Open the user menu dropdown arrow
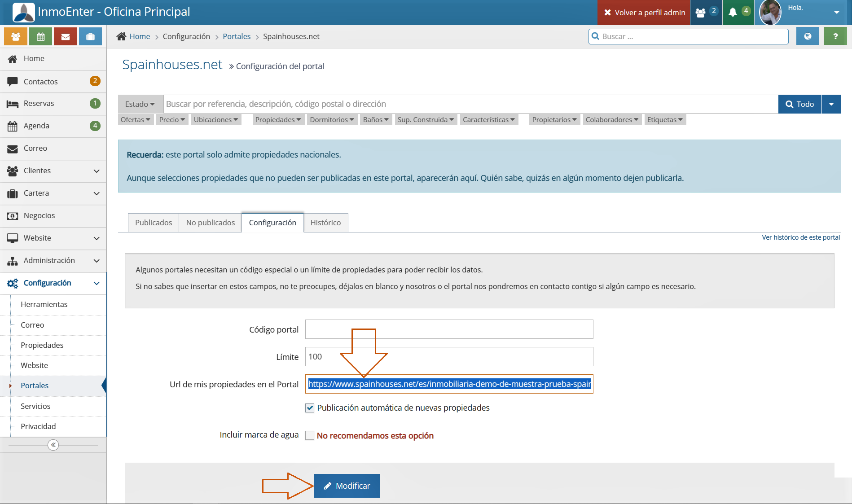Image resolution: width=852 pixels, height=504 pixels. (837, 12)
